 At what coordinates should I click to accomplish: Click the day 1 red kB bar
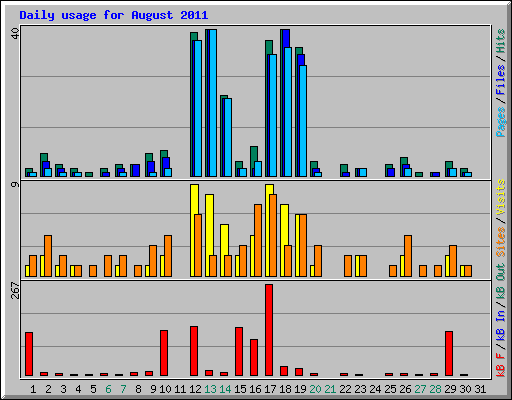click(x=29, y=354)
